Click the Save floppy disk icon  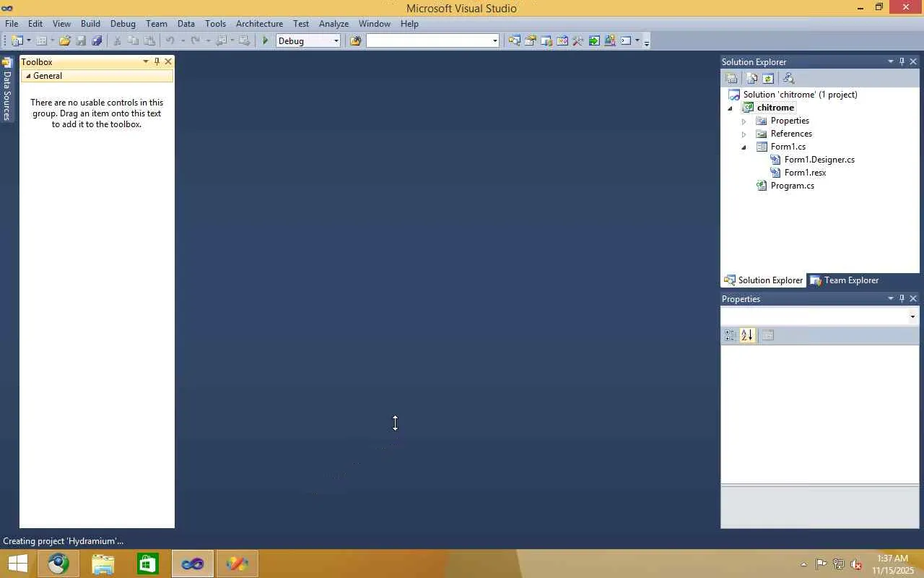click(81, 41)
